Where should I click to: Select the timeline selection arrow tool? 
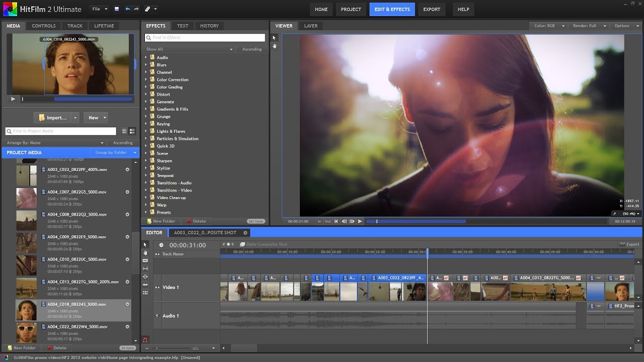145,245
